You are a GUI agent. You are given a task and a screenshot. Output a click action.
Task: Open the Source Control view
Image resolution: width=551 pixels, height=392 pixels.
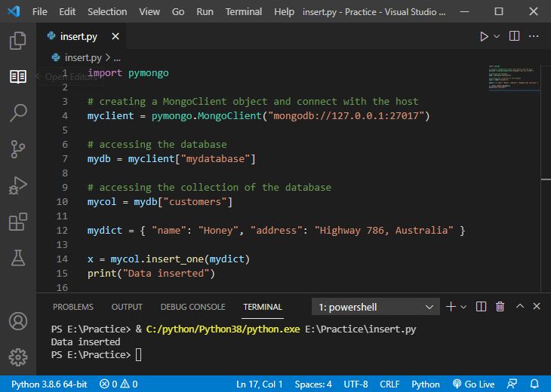pyautogui.click(x=18, y=149)
